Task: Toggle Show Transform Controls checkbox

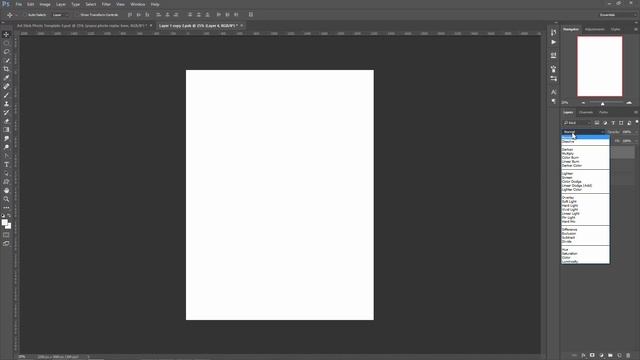Action: coord(77,15)
